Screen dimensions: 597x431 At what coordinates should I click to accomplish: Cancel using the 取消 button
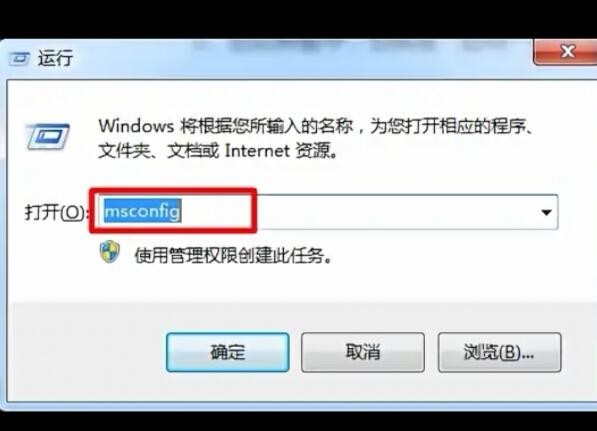[x=362, y=352]
